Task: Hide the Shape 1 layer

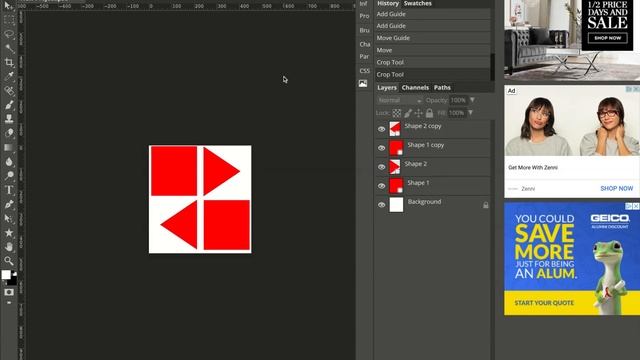Action: 381,186
